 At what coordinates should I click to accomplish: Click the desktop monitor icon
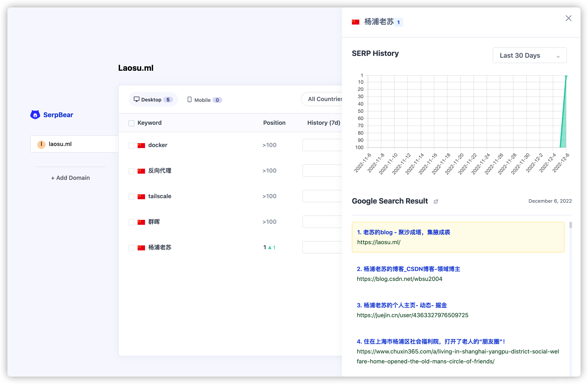tap(136, 99)
